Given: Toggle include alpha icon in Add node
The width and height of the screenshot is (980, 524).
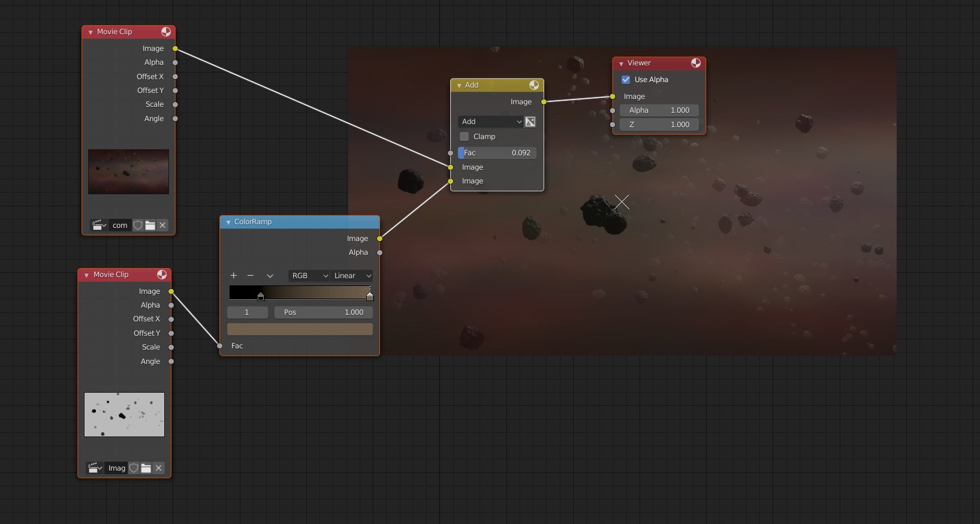Looking at the screenshot, I should [x=530, y=122].
